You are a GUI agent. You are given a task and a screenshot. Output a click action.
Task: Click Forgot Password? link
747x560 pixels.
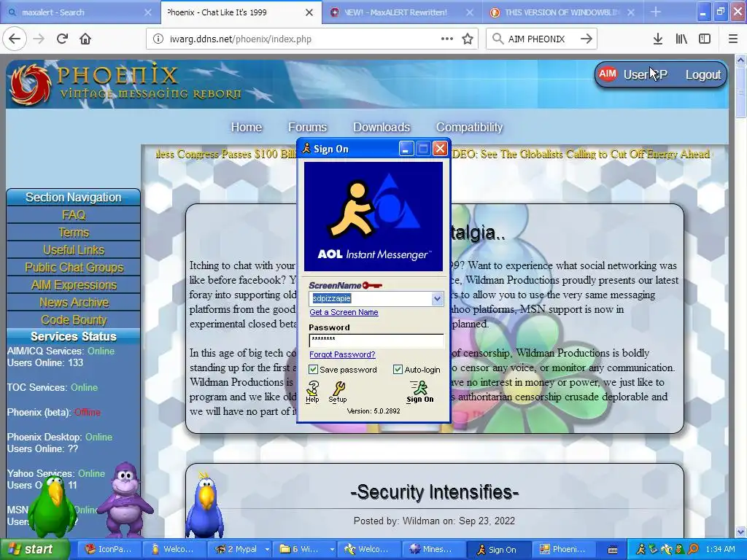pyautogui.click(x=342, y=354)
